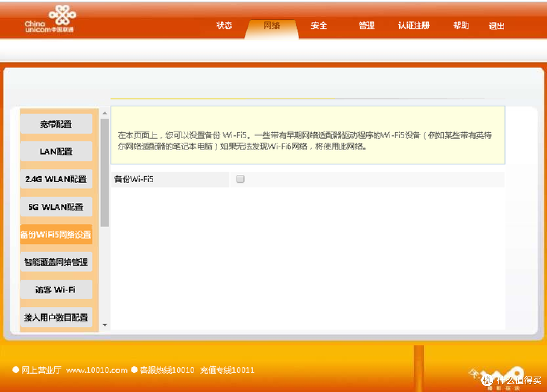Click 退出 to log out

point(497,26)
